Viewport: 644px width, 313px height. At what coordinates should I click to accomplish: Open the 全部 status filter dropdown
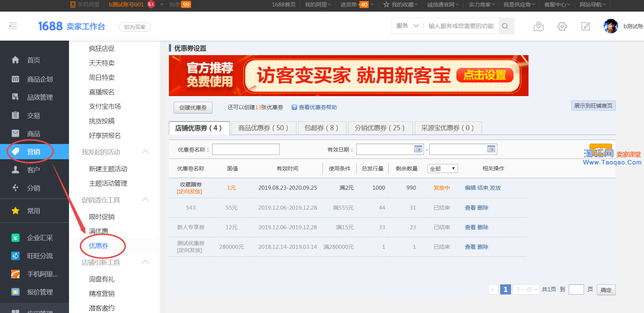coord(442,168)
